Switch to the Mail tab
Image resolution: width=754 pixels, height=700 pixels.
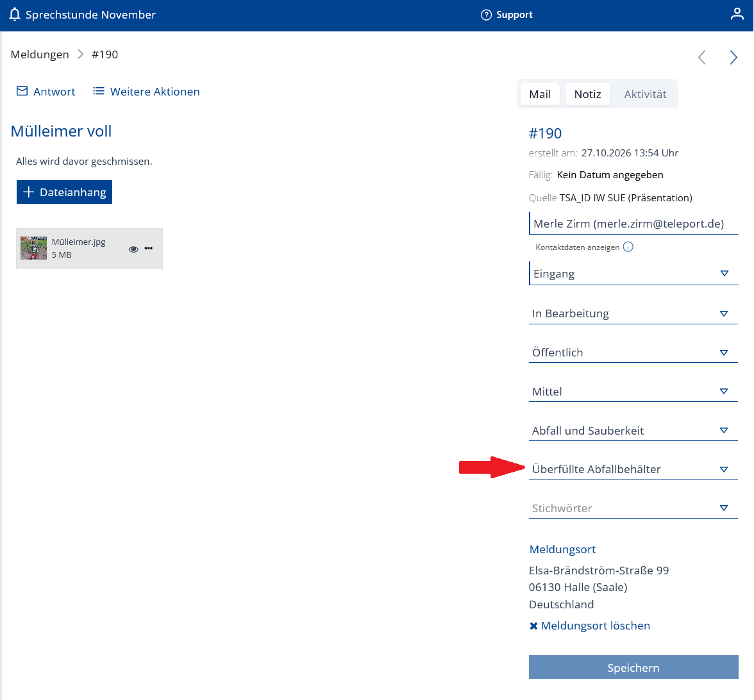(x=540, y=94)
